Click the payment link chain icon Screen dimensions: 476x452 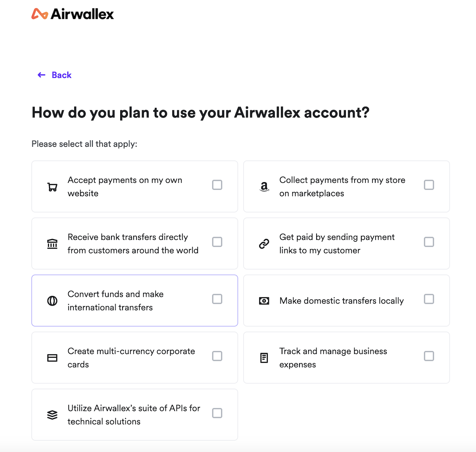point(264,242)
